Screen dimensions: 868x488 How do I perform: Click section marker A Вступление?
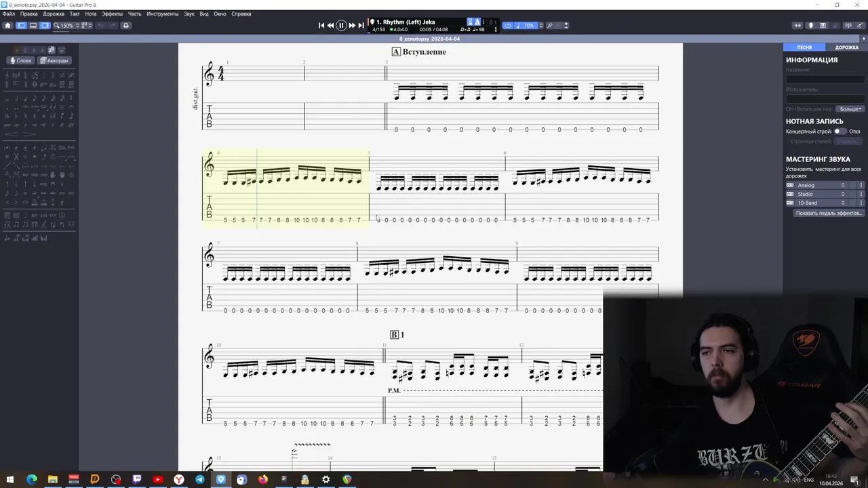click(418, 52)
